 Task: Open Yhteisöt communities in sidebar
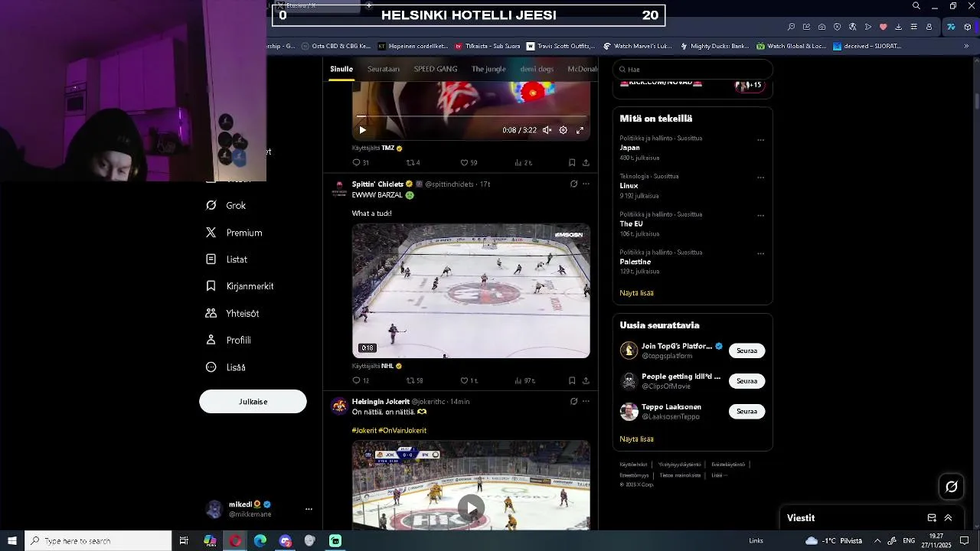232,314
